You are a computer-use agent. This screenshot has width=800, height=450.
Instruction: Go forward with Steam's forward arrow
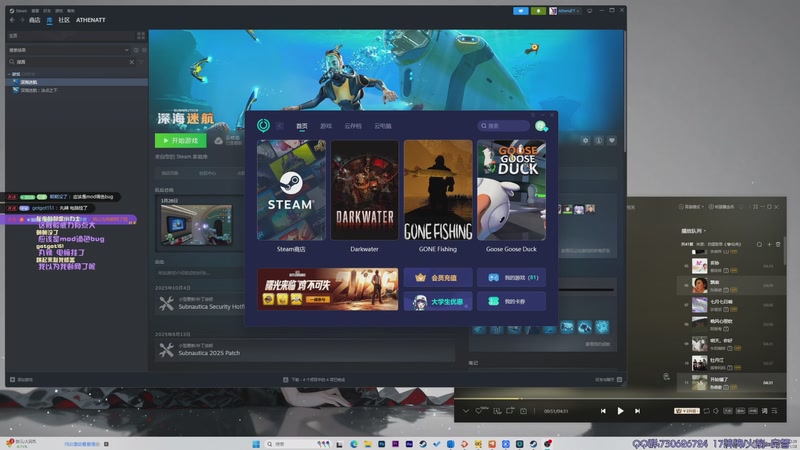(22, 20)
